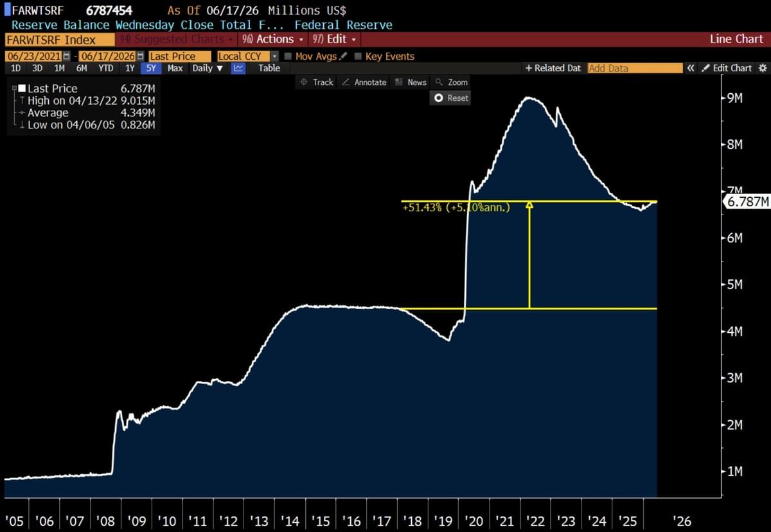This screenshot has height=532, width=771.
Task: Click the Last Price 6.787M legend row
Action: point(87,89)
